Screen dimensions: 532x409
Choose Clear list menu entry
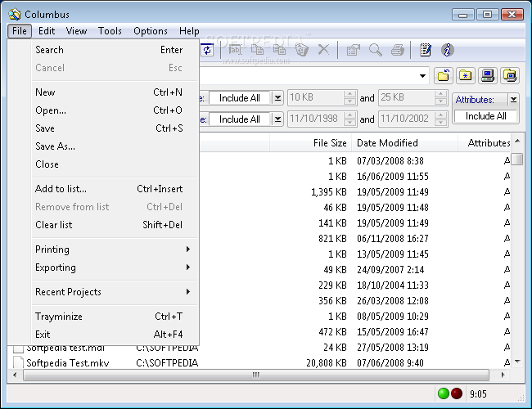click(115, 224)
